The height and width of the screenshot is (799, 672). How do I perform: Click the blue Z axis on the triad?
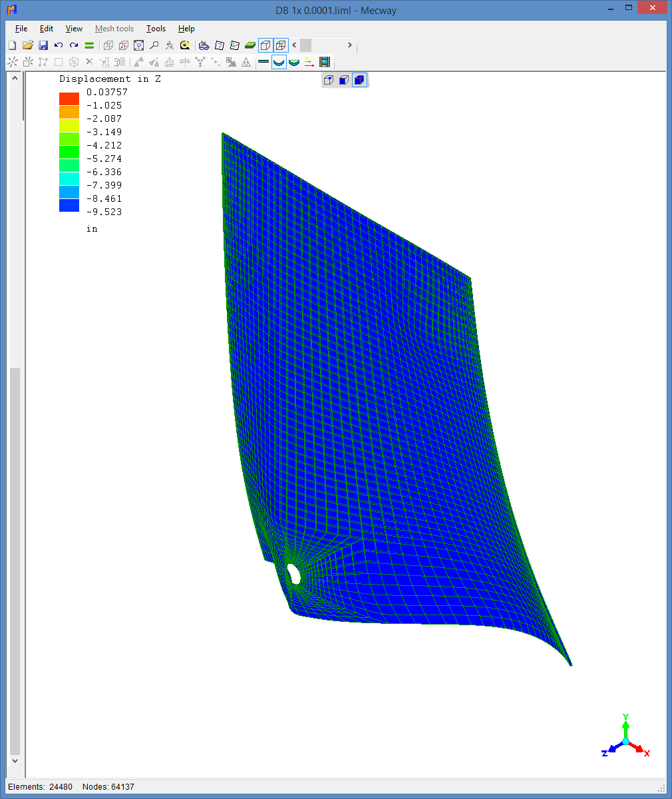pyautogui.click(x=612, y=748)
